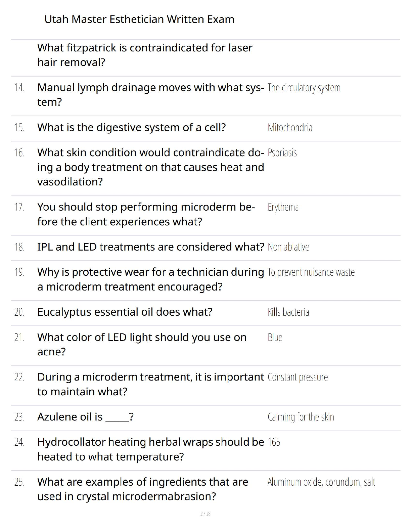This screenshot has width=411, height=532.
Task: Click the answer "Blue"
Action: click(275, 338)
